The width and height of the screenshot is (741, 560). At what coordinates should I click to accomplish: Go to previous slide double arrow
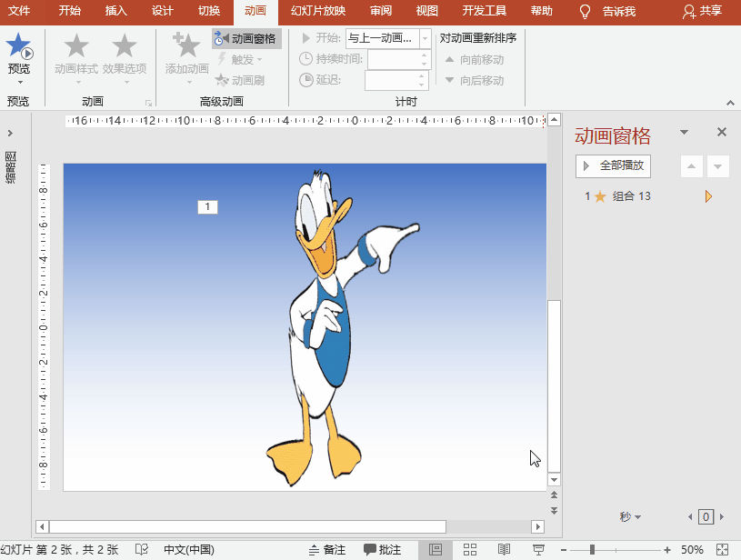[554, 495]
